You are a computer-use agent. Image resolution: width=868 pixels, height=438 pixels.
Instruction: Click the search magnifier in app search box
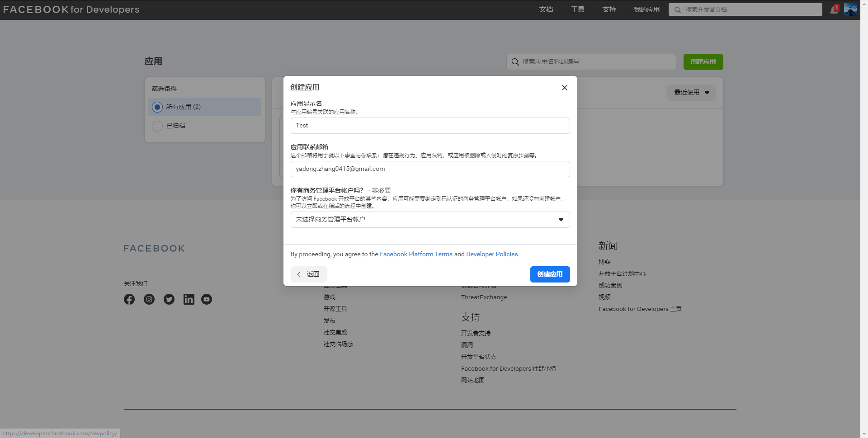click(515, 62)
